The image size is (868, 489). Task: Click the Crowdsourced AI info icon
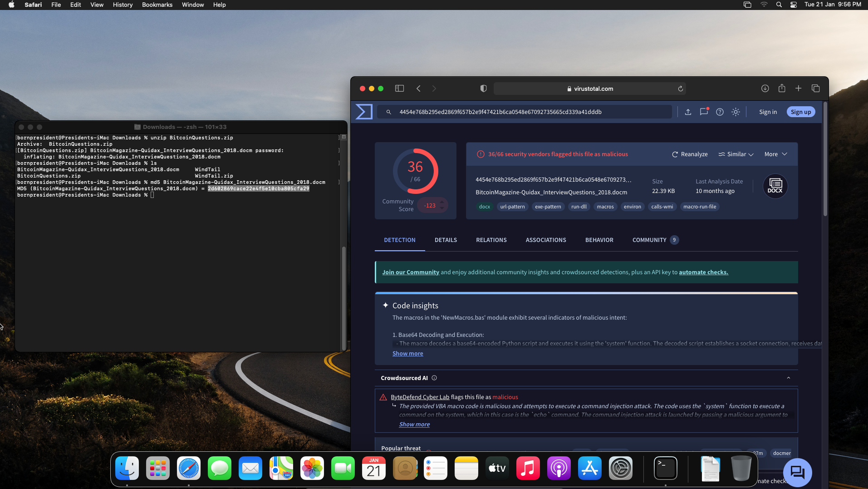coord(434,378)
